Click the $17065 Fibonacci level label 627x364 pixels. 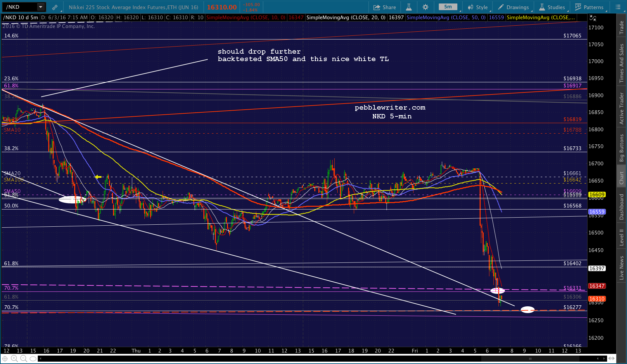(572, 36)
